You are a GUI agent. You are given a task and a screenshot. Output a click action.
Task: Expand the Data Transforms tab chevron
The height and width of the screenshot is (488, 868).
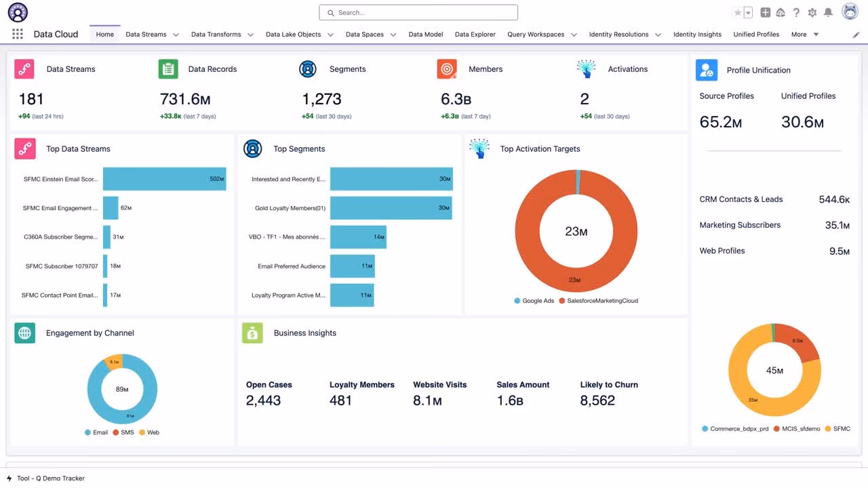(250, 35)
